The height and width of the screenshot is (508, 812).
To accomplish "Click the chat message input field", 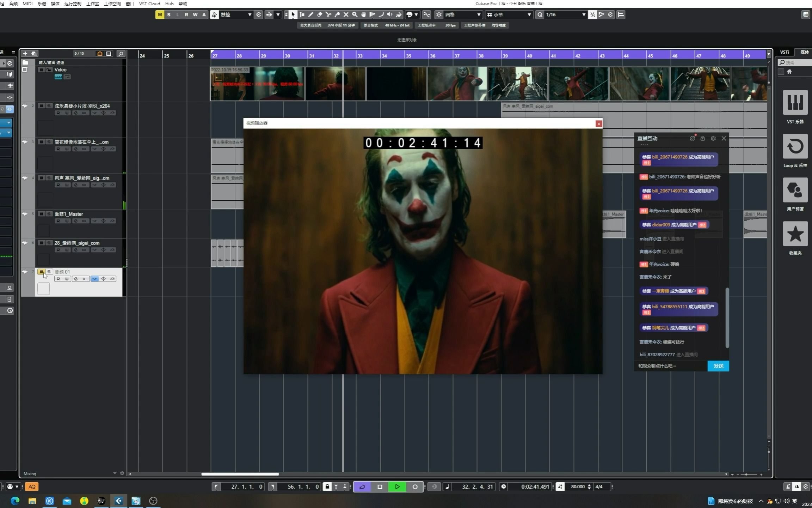I will click(x=671, y=366).
